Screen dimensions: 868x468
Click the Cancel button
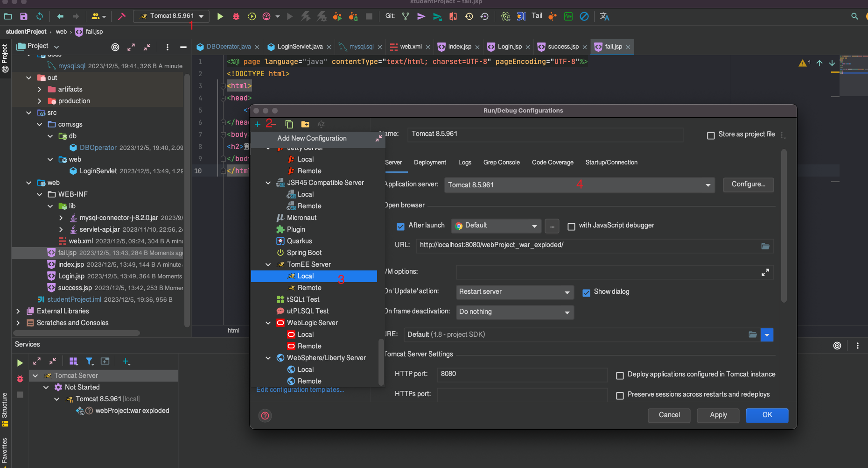pos(669,415)
